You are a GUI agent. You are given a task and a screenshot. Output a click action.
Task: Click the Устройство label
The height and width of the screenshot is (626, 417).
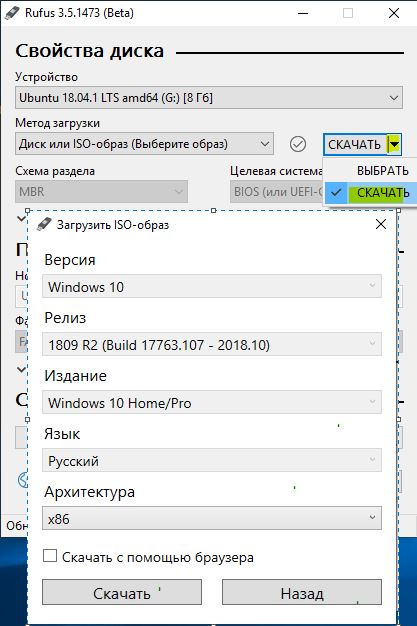(46, 77)
